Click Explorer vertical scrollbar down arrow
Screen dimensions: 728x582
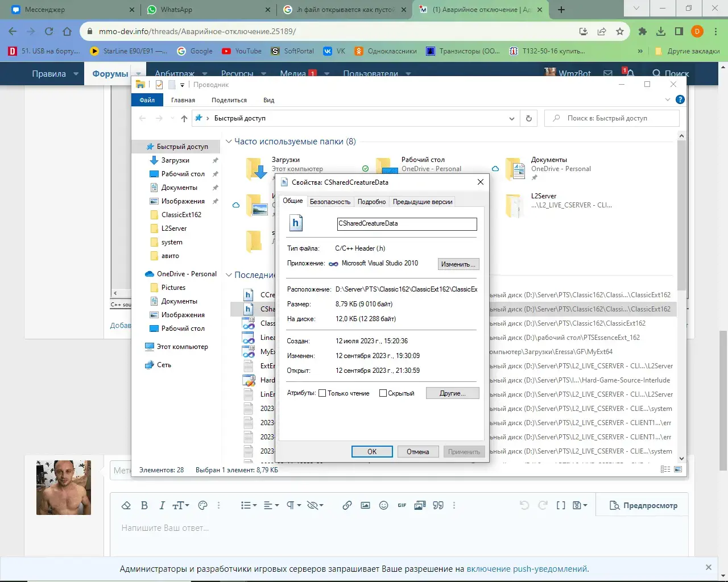(x=681, y=458)
